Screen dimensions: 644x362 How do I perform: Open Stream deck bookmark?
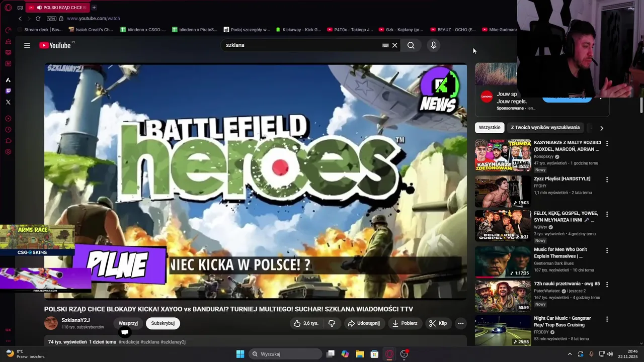click(x=40, y=30)
